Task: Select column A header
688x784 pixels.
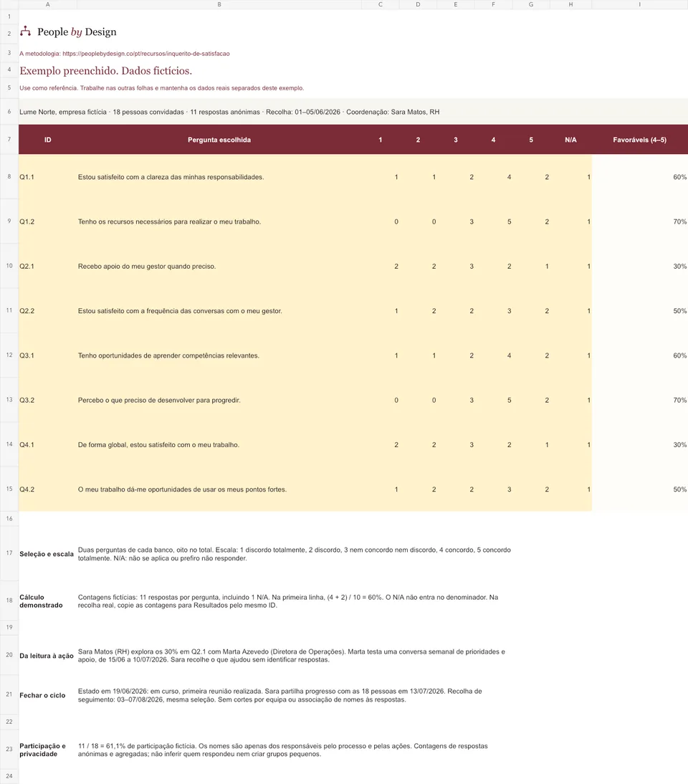Action: 47,4
